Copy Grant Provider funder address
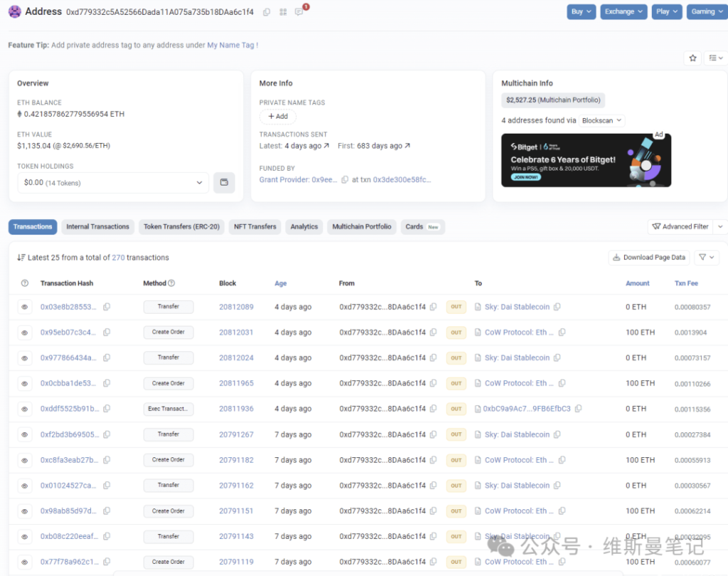The image size is (728, 576). (x=345, y=180)
